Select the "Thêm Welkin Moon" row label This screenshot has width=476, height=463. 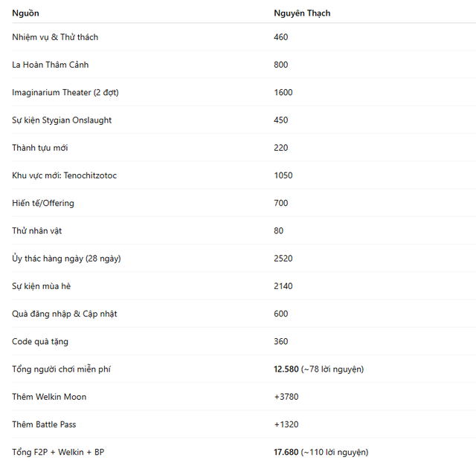click(49, 397)
